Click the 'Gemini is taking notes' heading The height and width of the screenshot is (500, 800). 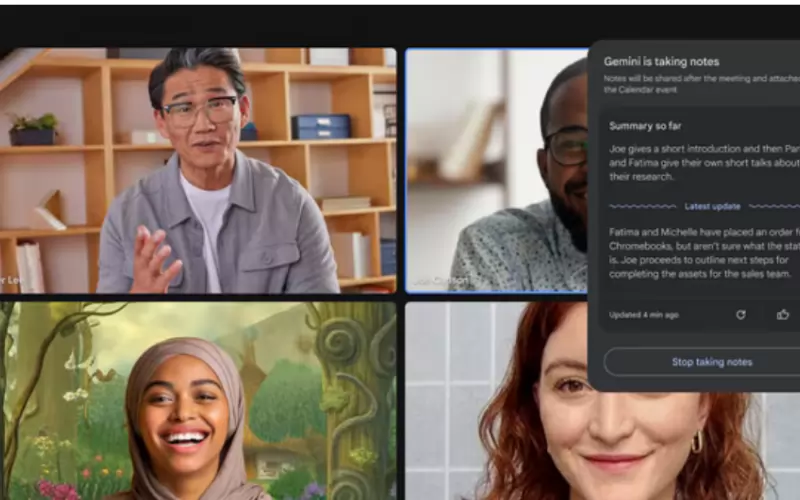coord(661,62)
